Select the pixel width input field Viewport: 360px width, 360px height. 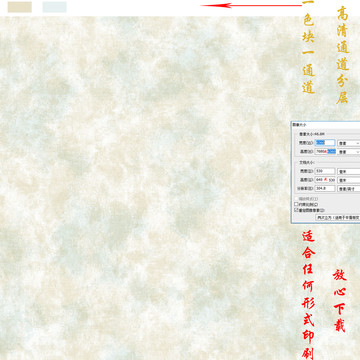tap(325, 143)
